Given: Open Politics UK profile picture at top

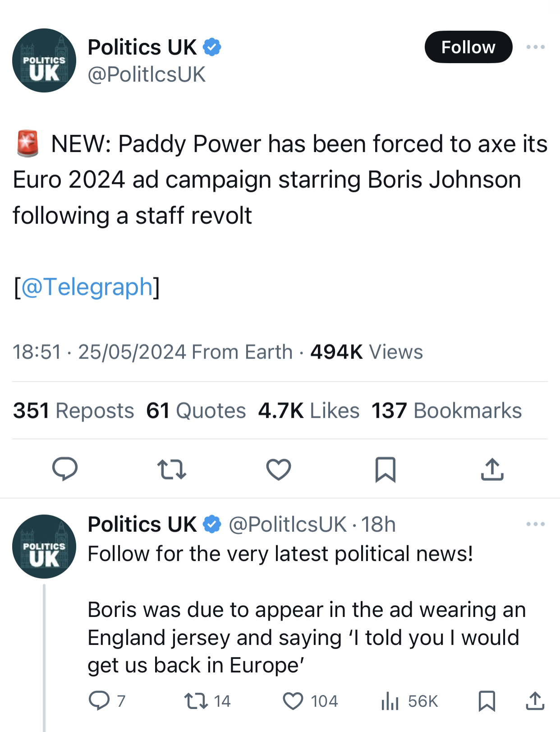Looking at the screenshot, I should tap(44, 60).
